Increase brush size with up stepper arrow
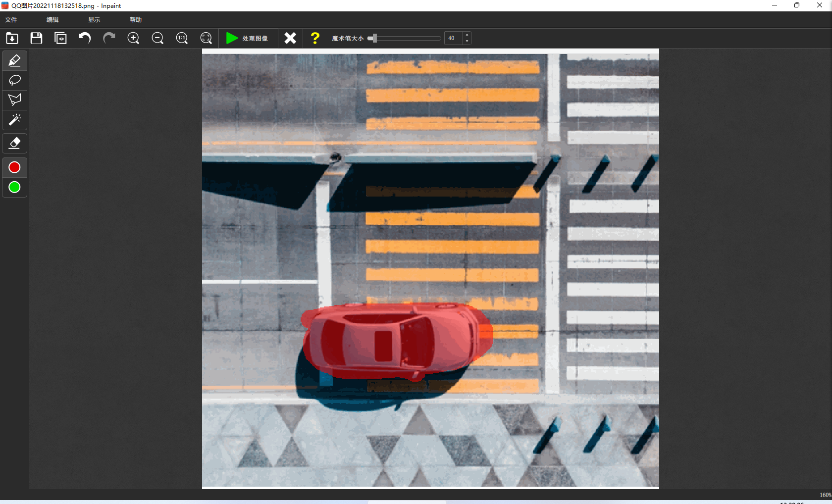The width and height of the screenshot is (832, 504). tap(467, 35)
